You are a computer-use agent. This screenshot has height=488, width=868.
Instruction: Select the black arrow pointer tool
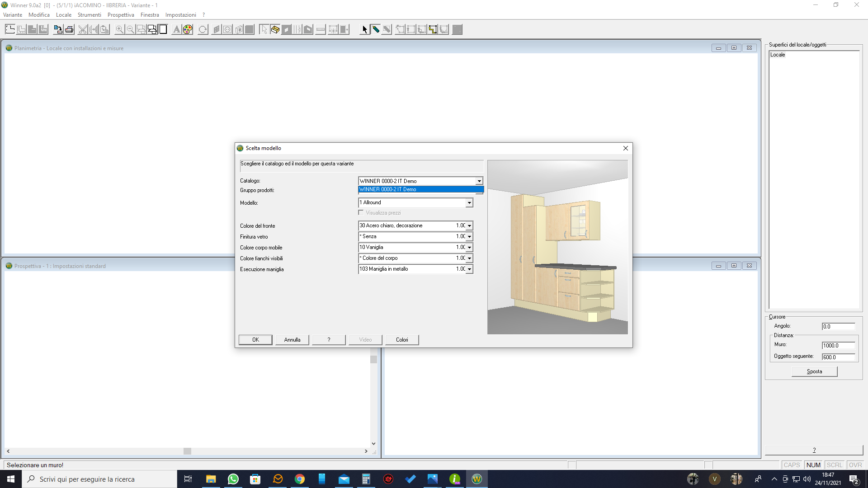(364, 30)
